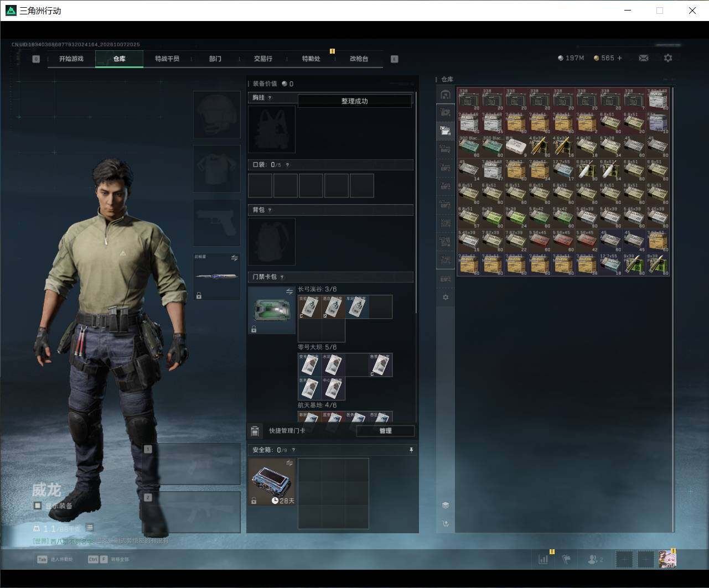Open the player avatar in bottom bar

667,559
